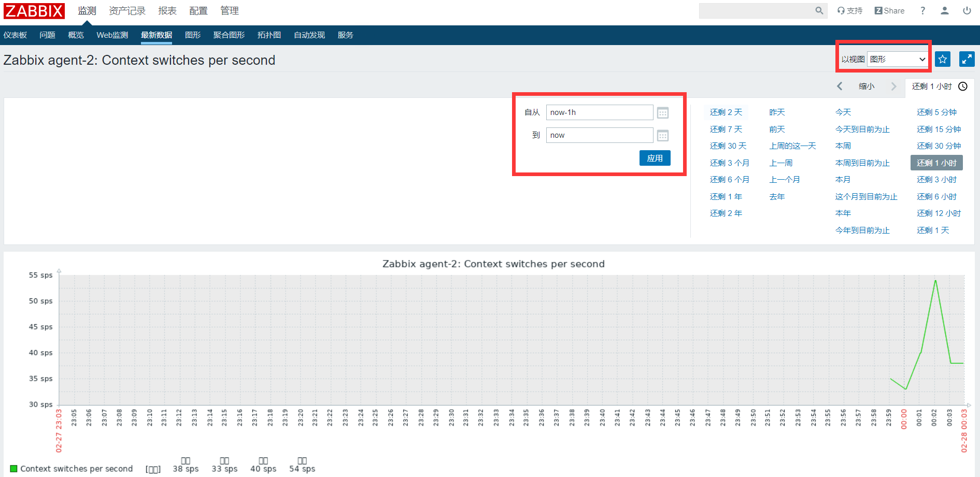Viewport: 980px width, 477px height.
Task: Open the 监测 main menu
Action: point(87,11)
